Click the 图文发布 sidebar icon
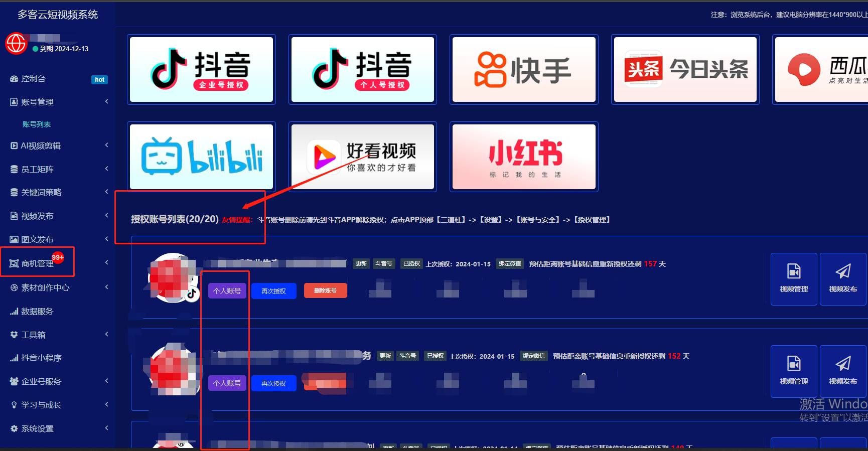This screenshot has height=451, width=868. 14,239
